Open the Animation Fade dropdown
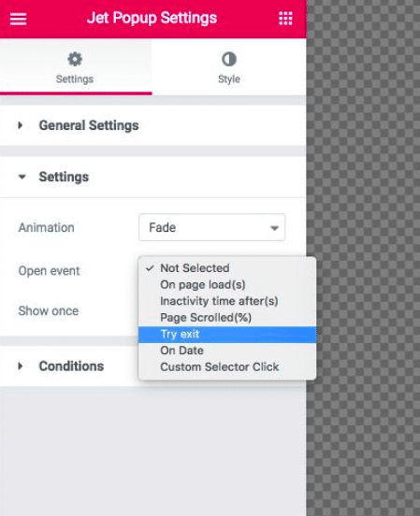 coord(211,227)
